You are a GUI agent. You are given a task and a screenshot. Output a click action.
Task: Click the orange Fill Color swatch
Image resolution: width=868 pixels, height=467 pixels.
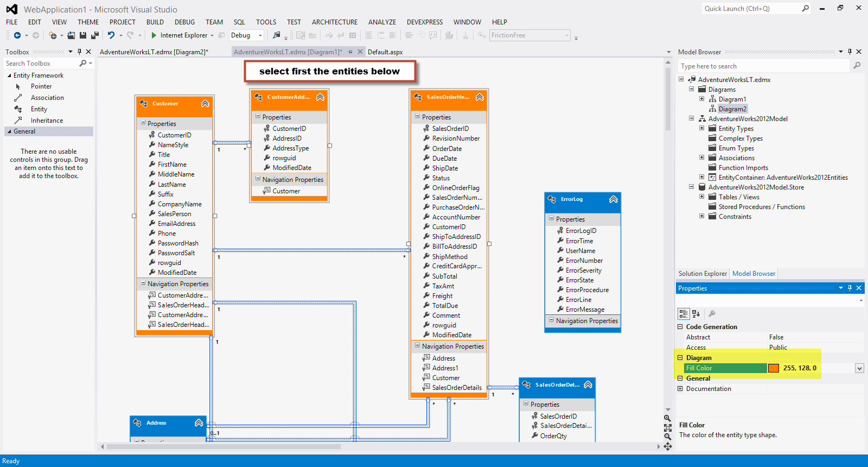click(774, 368)
